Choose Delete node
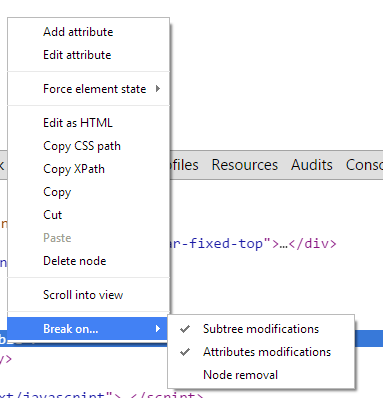The image size is (383, 398). 88,261
